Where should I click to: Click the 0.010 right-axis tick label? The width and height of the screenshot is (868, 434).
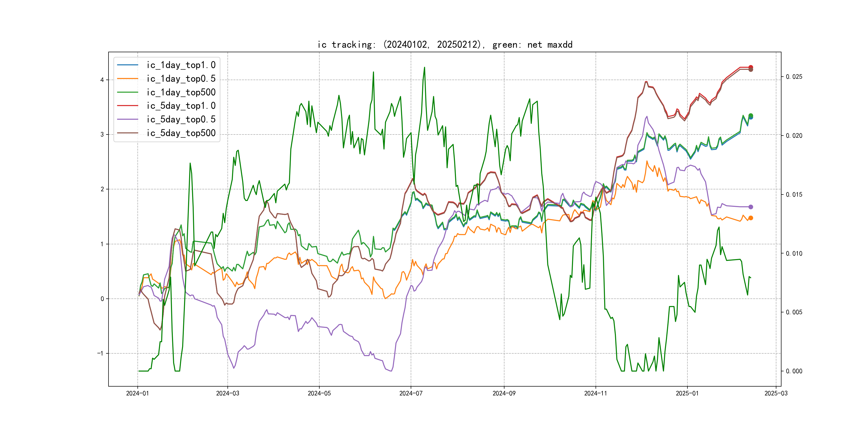point(794,253)
